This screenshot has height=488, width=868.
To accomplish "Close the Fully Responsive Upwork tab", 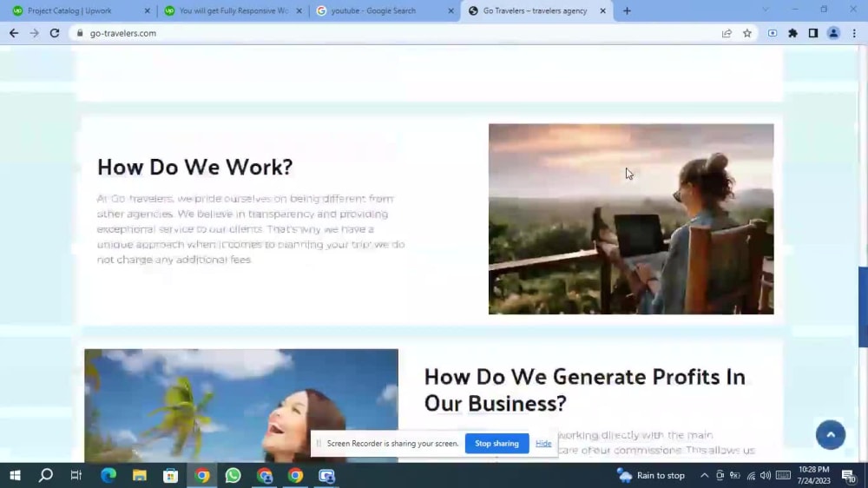I will (x=299, y=10).
